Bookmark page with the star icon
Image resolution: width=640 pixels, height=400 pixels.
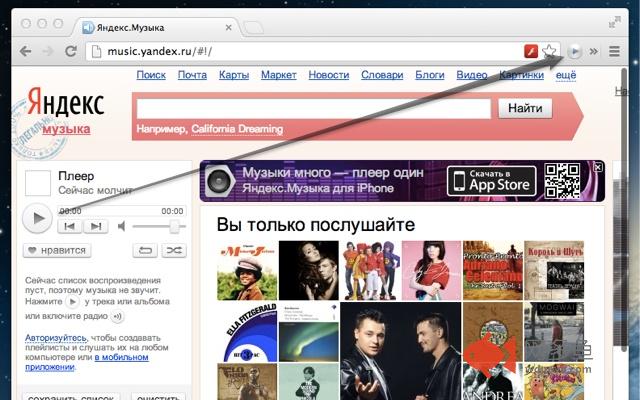(549, 51)
